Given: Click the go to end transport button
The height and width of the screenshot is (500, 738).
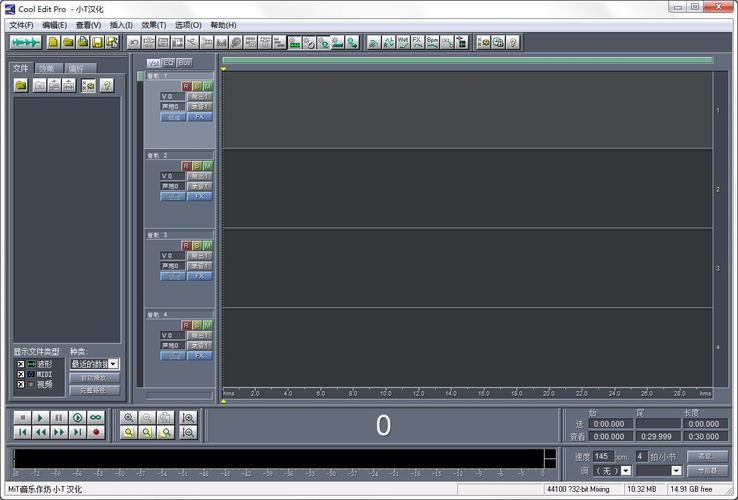Looking at the screenshot, I should [77, 432].
